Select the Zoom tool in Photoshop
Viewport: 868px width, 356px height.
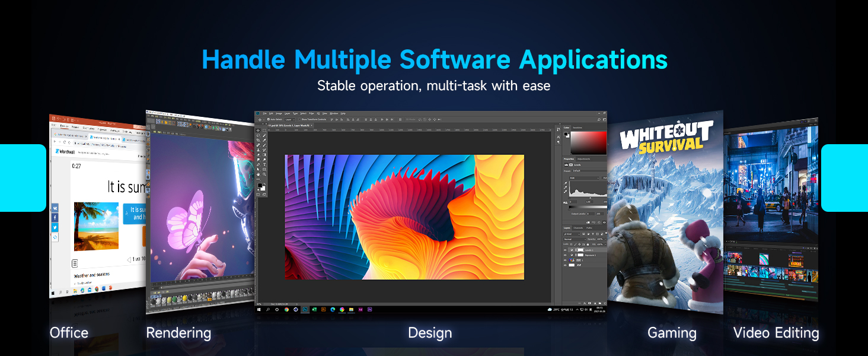pyautogui.click(x=264, y=174)
